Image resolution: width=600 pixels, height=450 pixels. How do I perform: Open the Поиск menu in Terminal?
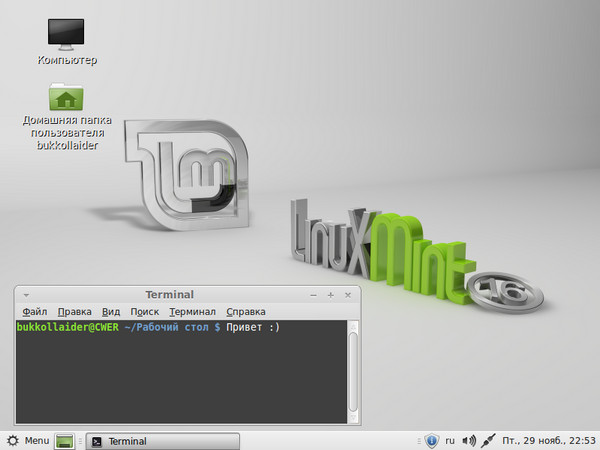[x=144, y=312]
